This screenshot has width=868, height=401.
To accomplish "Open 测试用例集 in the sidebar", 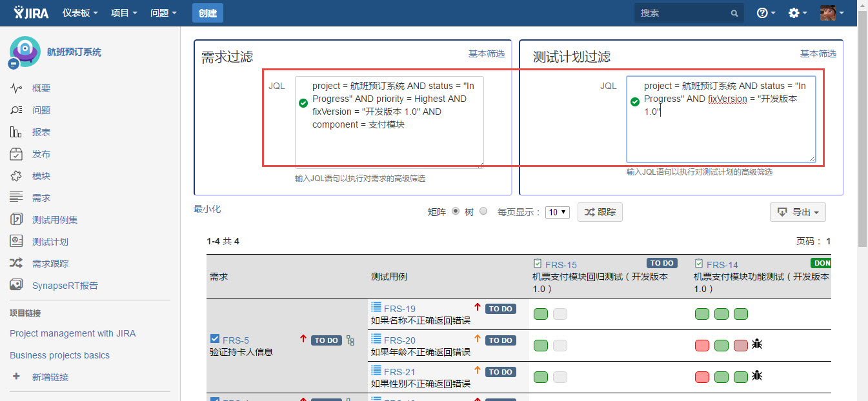I will coord(55,220).
